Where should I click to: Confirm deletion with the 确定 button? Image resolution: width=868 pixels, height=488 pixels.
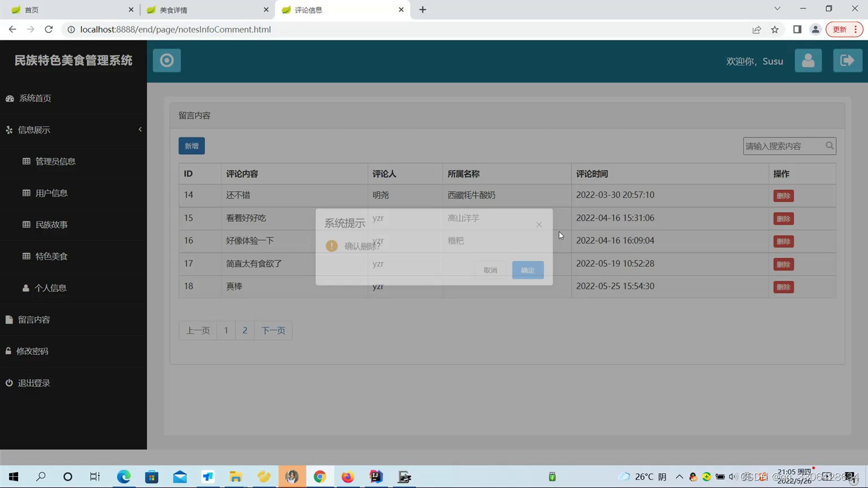527,269
